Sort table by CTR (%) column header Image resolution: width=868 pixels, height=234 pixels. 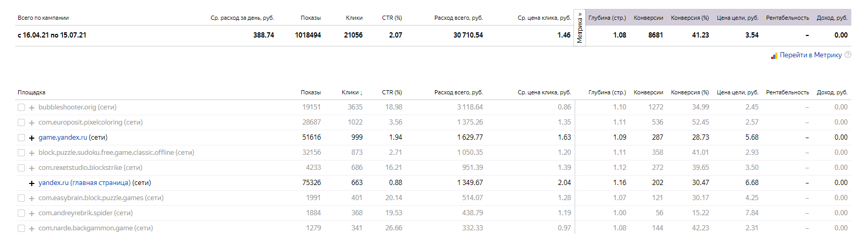(392, 92)
